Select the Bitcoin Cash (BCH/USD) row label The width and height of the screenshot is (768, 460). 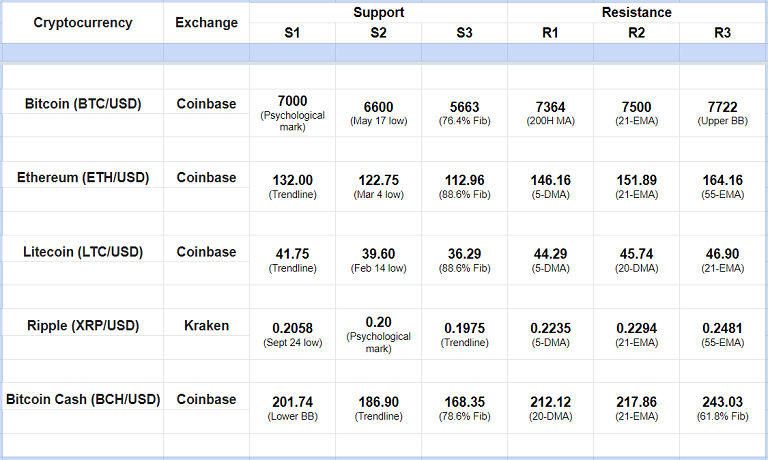[x=82, y=399]
